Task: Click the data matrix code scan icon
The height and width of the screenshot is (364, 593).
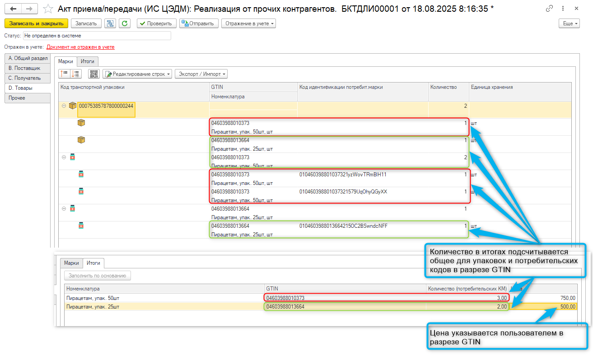Action: click(x=93, y=74)
